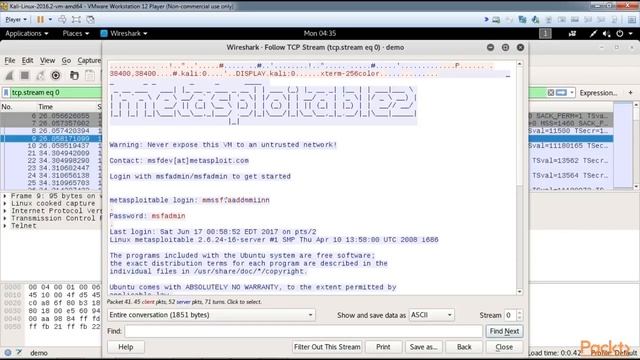640x360 pixels.
Task: Click the Close button in stream dialog
Action: pos(504,347)
